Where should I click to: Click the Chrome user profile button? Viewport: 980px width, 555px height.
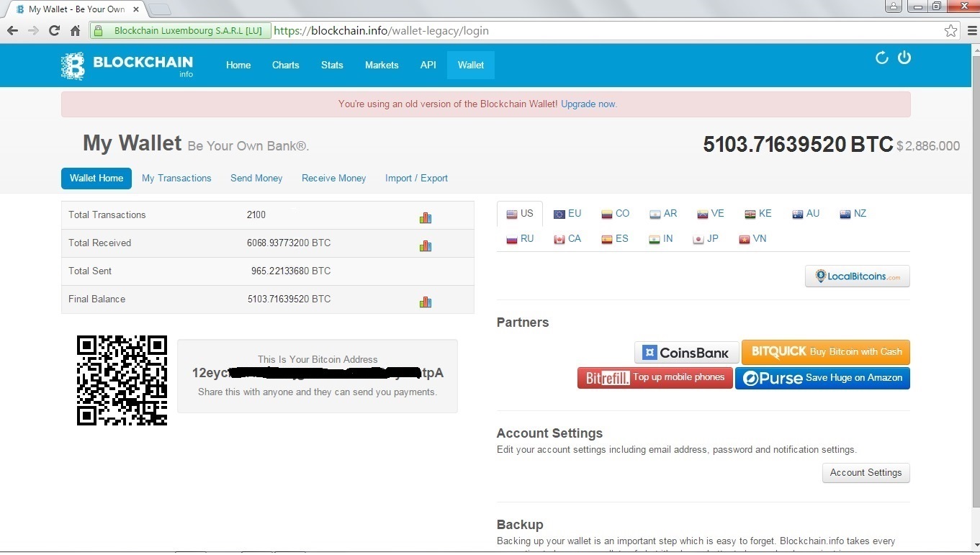tap(893, 6)
